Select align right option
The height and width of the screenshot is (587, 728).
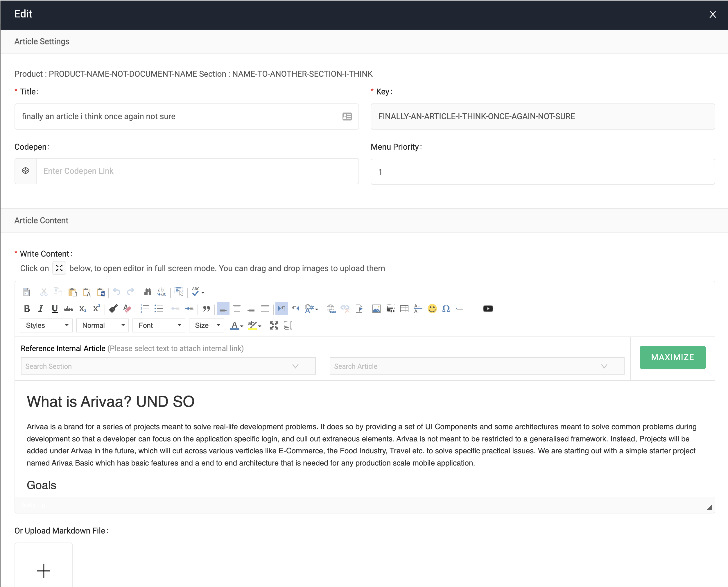tap(251, 308)
